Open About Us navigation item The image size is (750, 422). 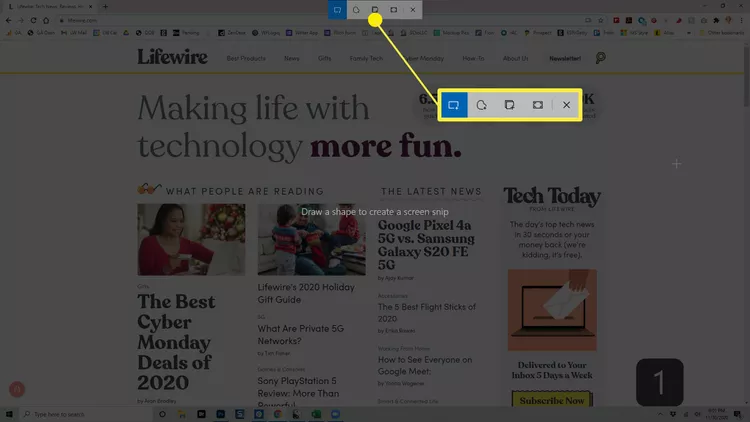pos(515,58)
